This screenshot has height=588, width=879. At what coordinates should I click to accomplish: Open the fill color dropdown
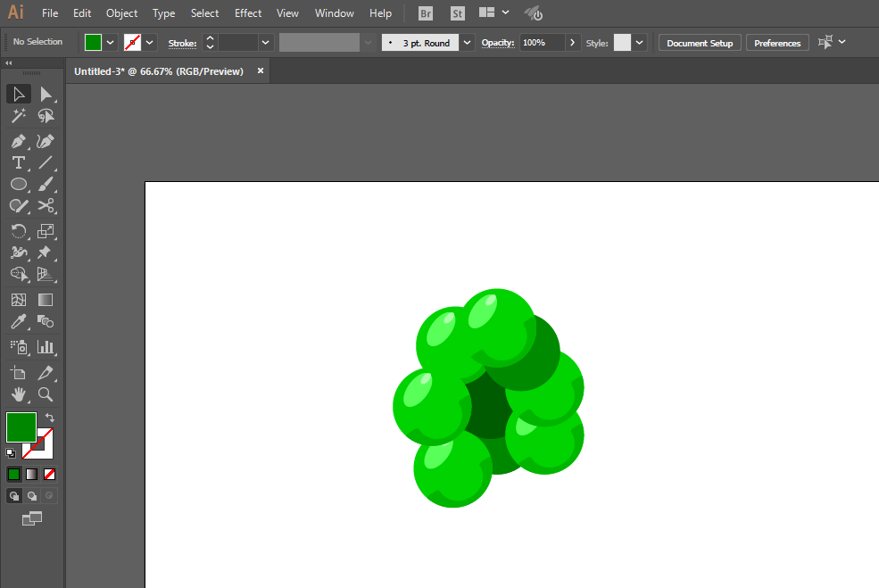(111, 43)
